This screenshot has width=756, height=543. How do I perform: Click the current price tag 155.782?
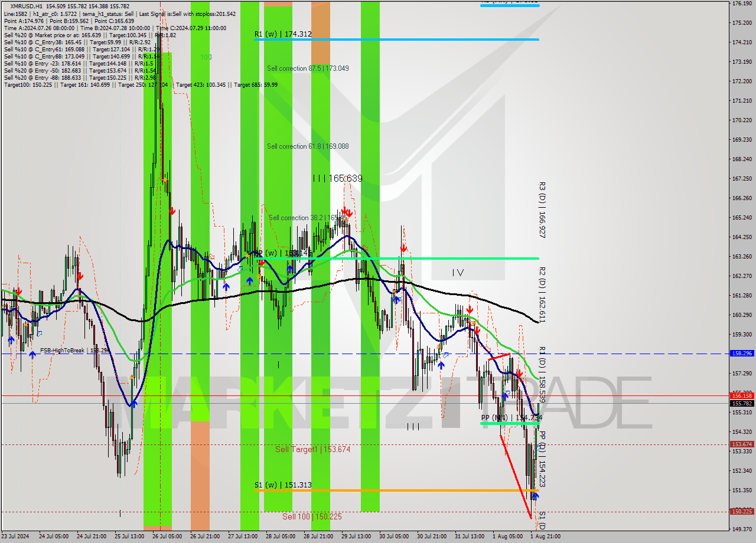(742, 404)
